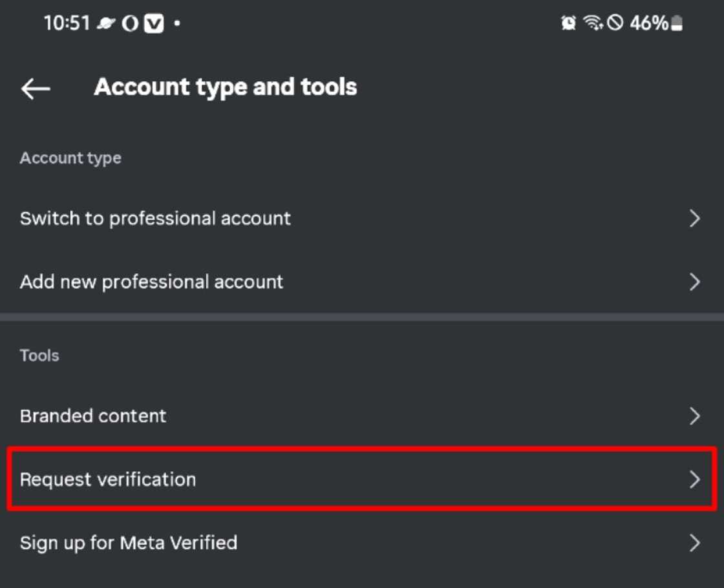
Task: Tap the back arrow icon
Action: pos(36,89)
